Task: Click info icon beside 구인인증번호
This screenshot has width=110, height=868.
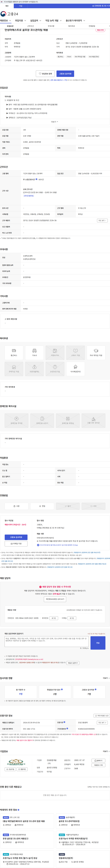Action: (67, 728)
